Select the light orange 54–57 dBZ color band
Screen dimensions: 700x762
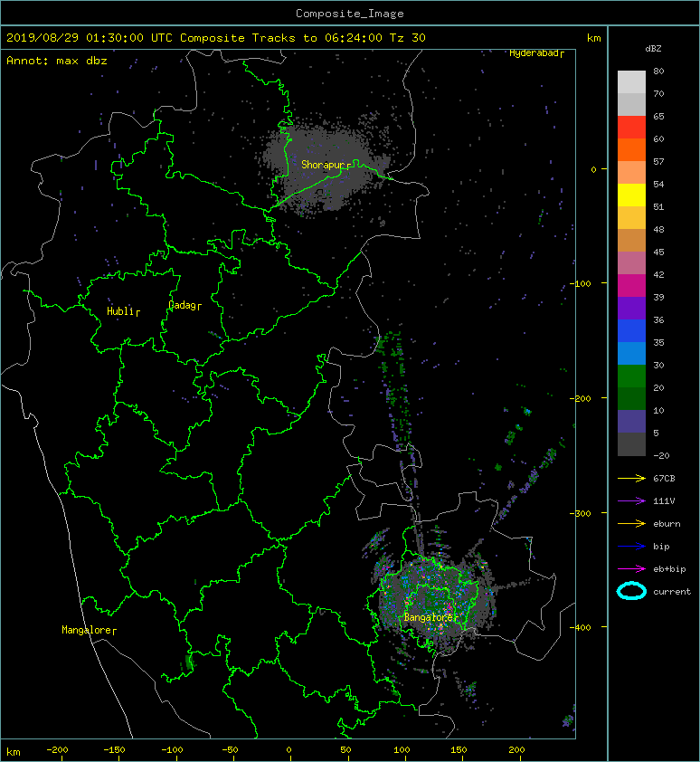click(631, 173)
